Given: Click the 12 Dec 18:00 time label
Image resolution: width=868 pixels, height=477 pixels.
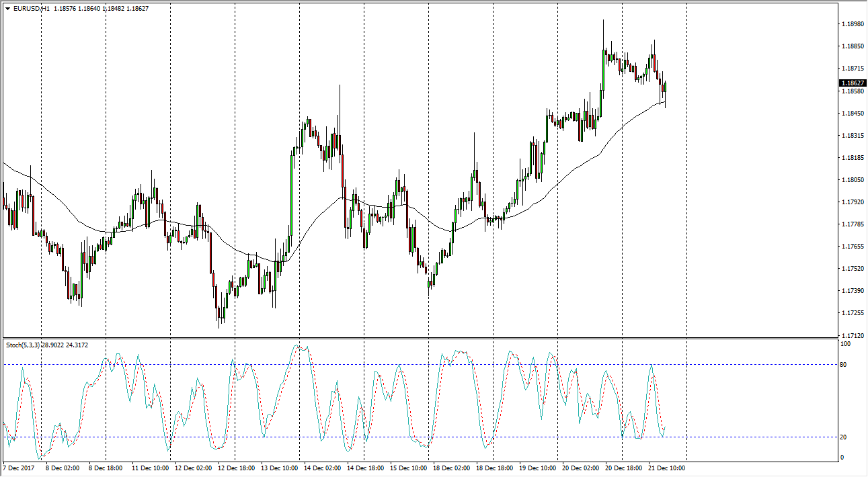Looking at the screenshot, I should pyautogui.click(x=235, y=468).
